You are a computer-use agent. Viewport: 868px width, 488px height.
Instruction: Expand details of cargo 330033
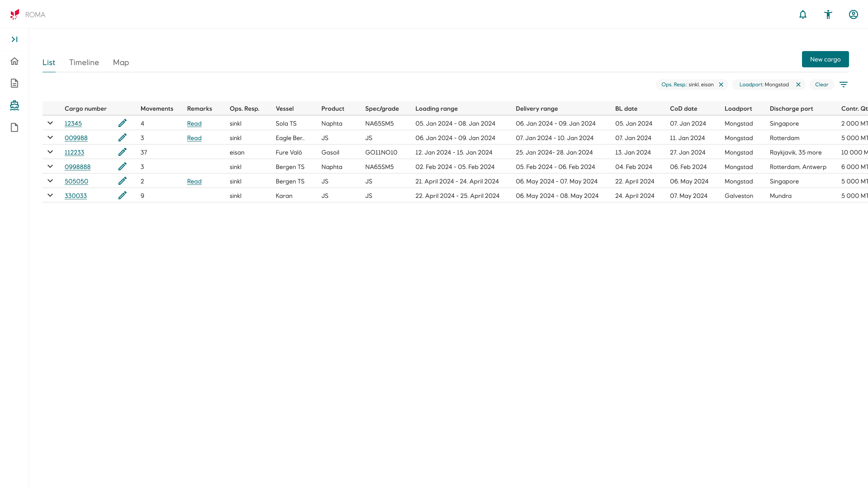click(x=50, y=196)
